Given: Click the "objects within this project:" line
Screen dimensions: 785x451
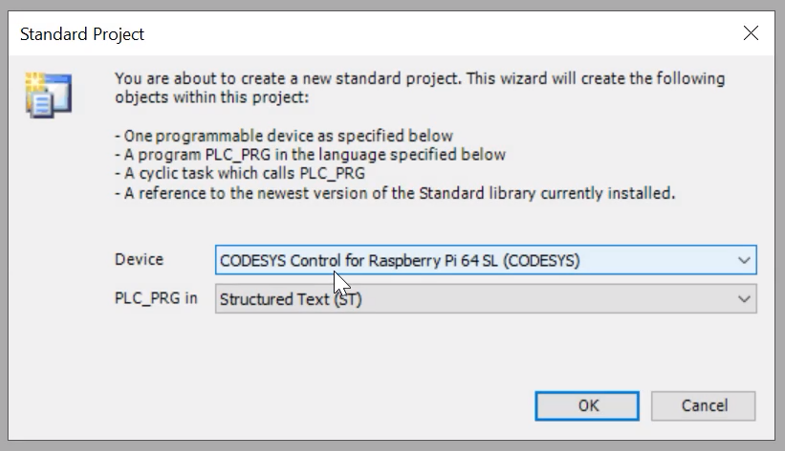Looking at the screenshot, I should (212, 97).
